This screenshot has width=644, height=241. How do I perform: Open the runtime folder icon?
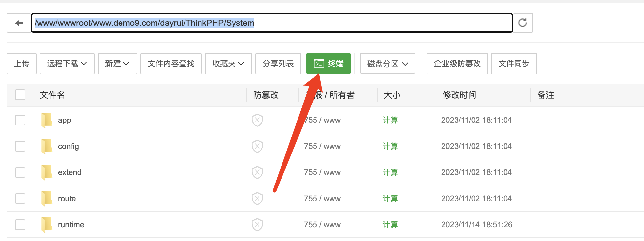[46, 225]
